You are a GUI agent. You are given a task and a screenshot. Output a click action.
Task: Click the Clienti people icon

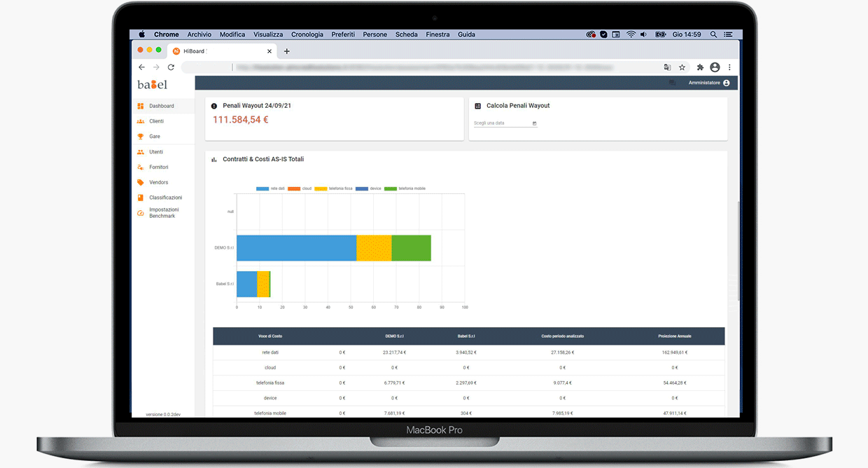[x=141, y=121]
